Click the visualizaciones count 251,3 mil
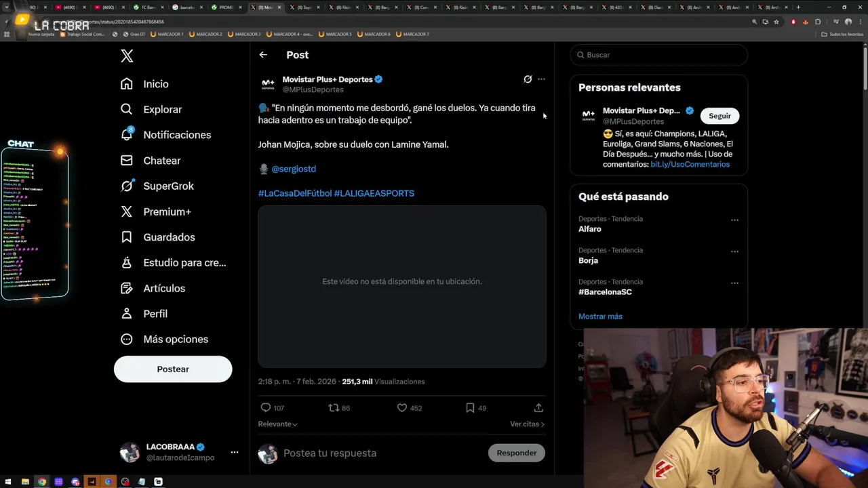Viewport: 868px width, 488px height. point(357,382)
